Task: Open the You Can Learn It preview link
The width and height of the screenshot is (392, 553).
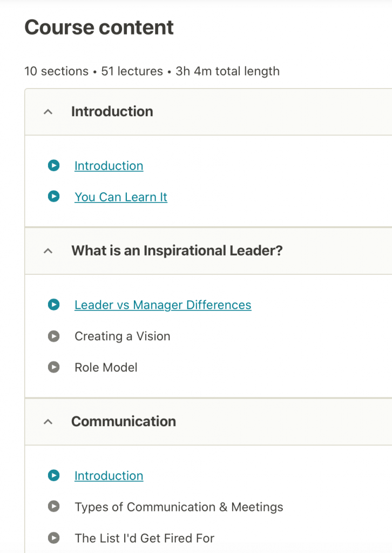Action: [121, 197]
